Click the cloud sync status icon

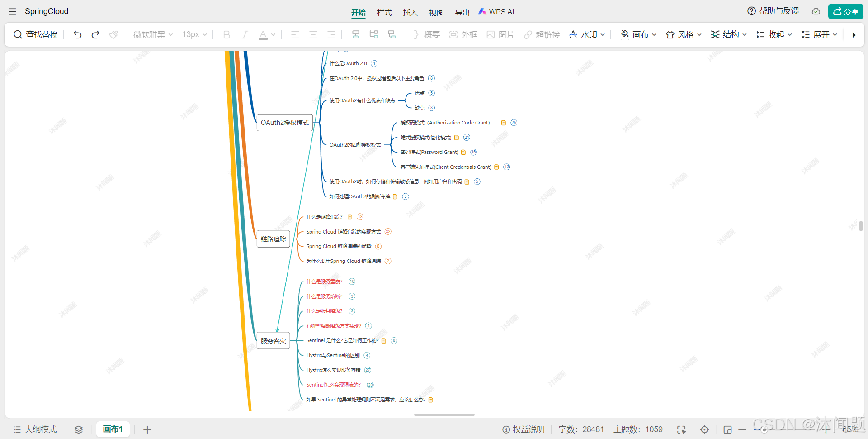(816, 11)
